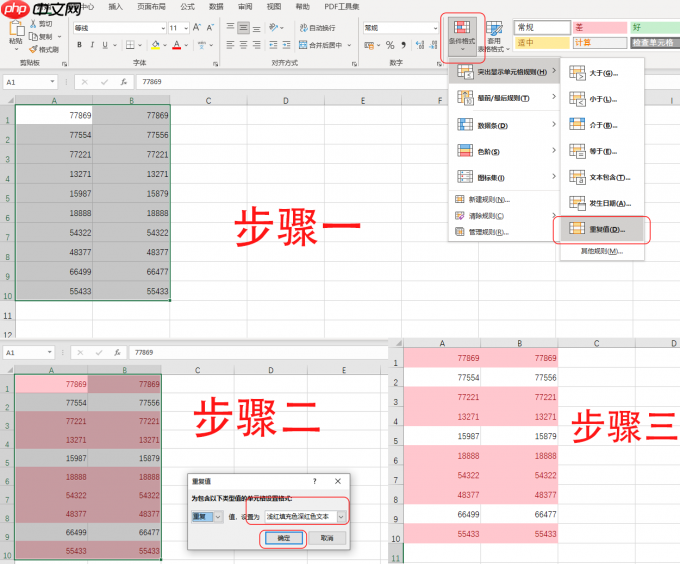Click the Increase Decimal icon
Image resolution: width=680 pixels, height=564 pixels.
419,45
